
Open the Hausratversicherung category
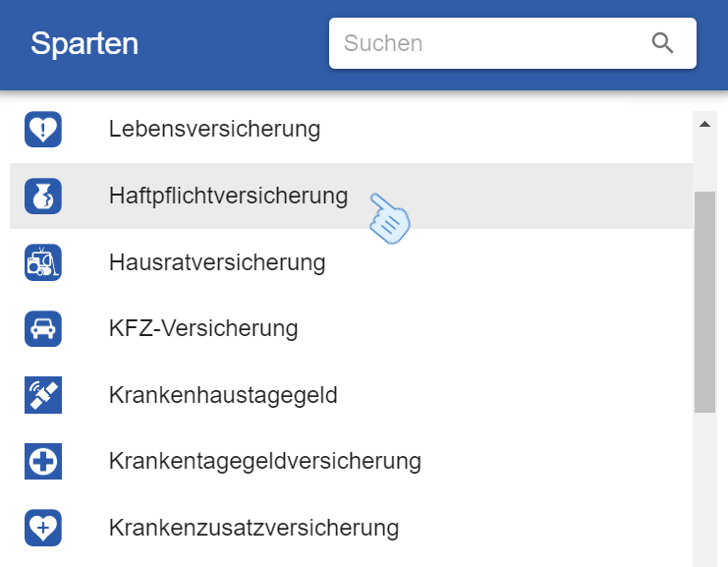[x=216, y=262]
